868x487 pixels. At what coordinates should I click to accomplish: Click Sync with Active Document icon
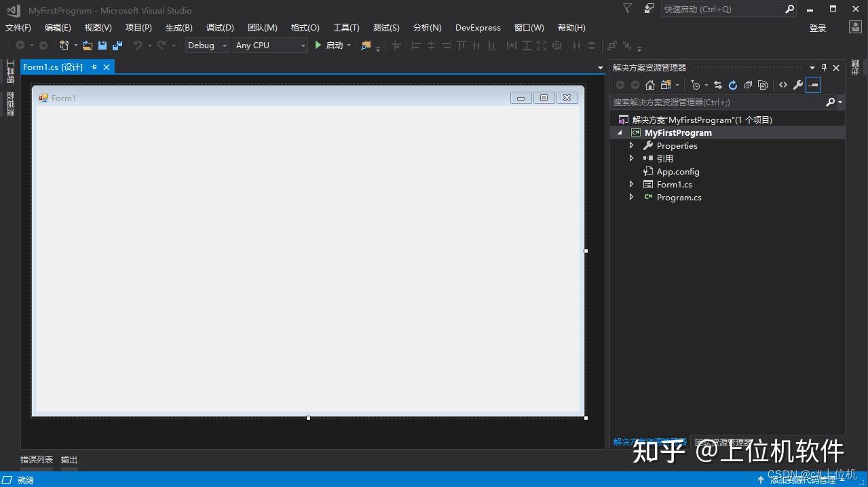click(718, 85)
